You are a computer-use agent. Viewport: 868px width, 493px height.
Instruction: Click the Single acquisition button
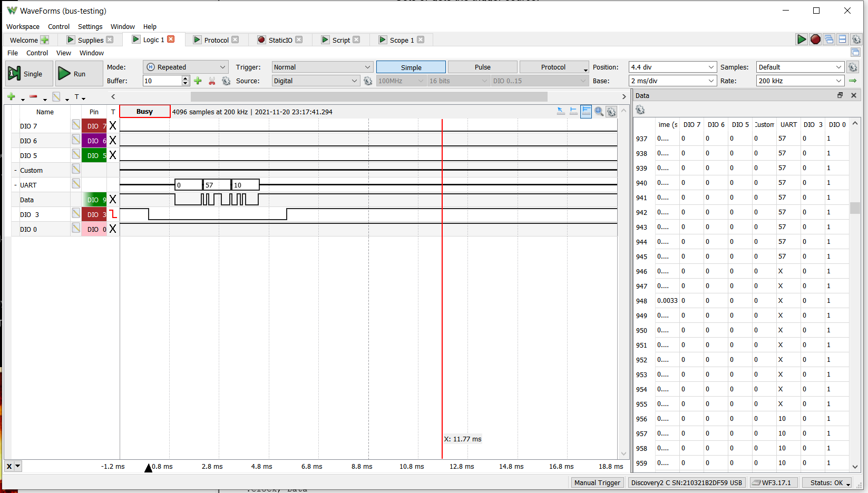pyautogui.click(x=29, y=74)
